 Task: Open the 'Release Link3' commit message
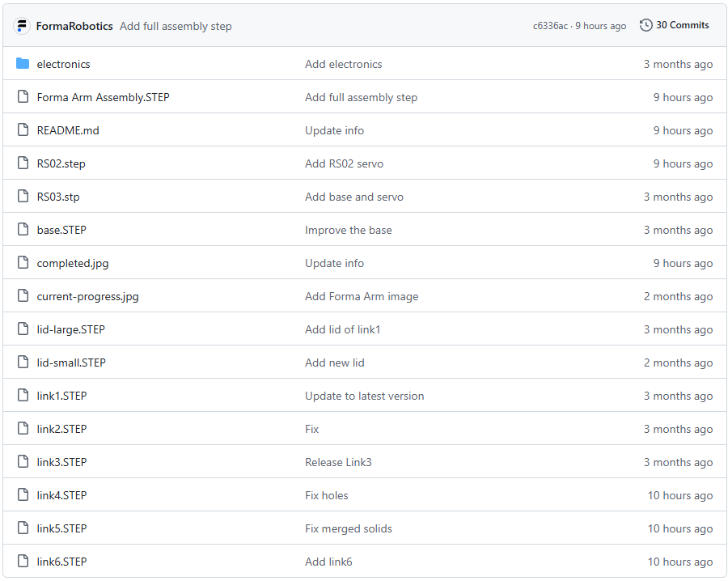pyautogui.click(x=338, y=462)
